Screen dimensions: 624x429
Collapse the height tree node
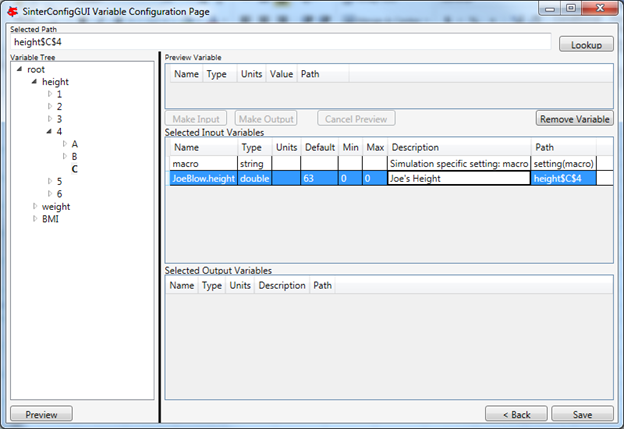[x=34, y=82]
